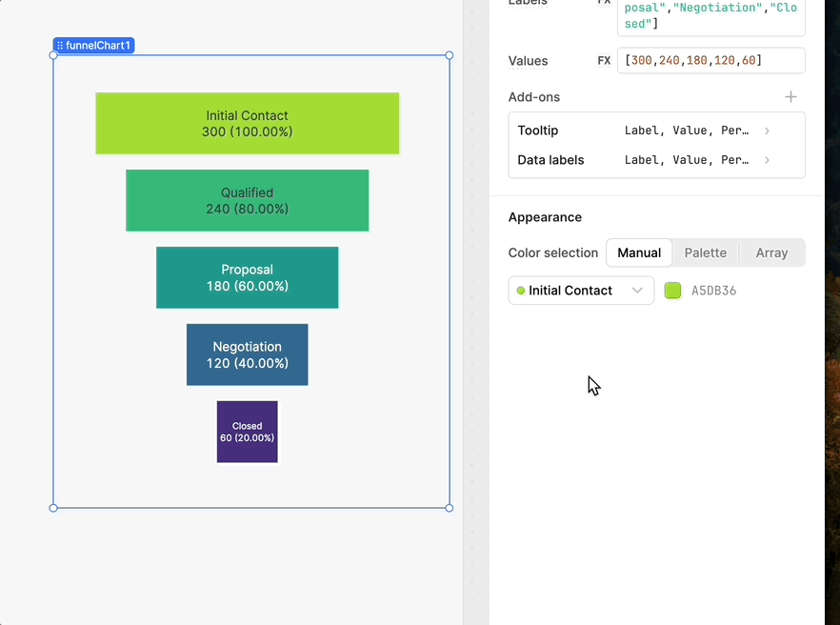840x625 pixels.
Task: Select the Negotiation funnel bar
Action: [247, 354]
